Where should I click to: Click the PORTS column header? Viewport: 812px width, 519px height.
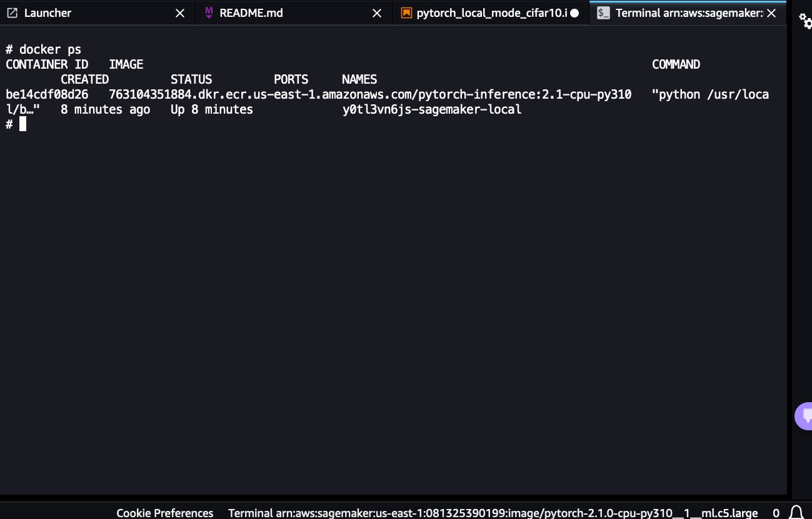[x=291, y=79]
